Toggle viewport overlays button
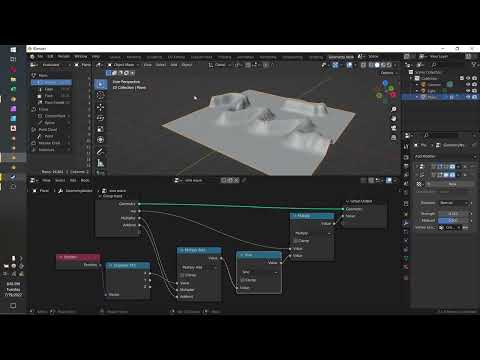This screenshot has width=480, height=360. coord(349,65)
